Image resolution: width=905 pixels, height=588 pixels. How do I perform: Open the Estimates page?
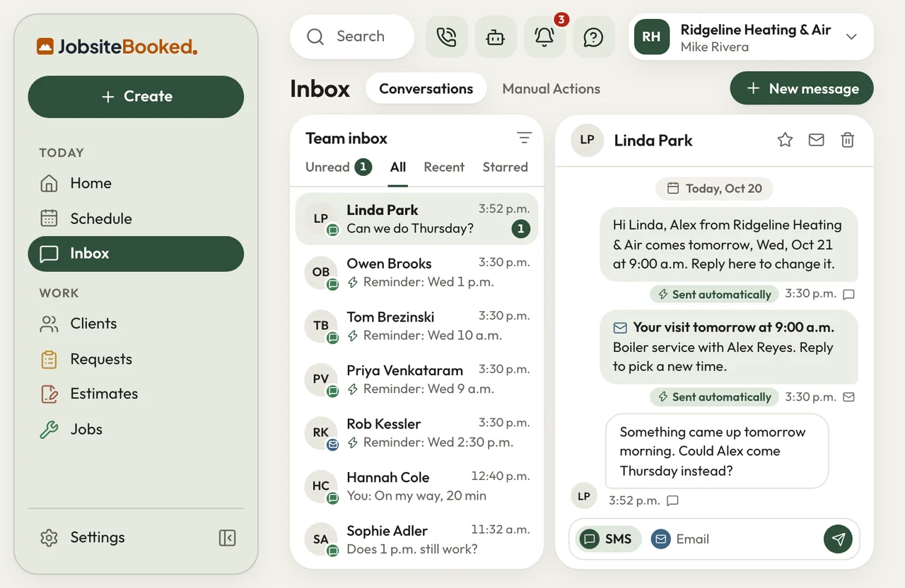136,394
